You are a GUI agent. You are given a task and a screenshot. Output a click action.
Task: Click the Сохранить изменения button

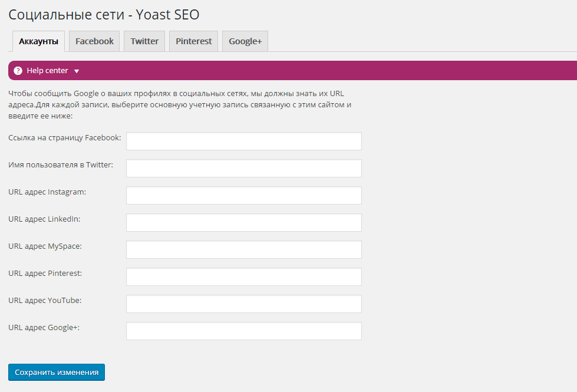[x=57, y=372]
